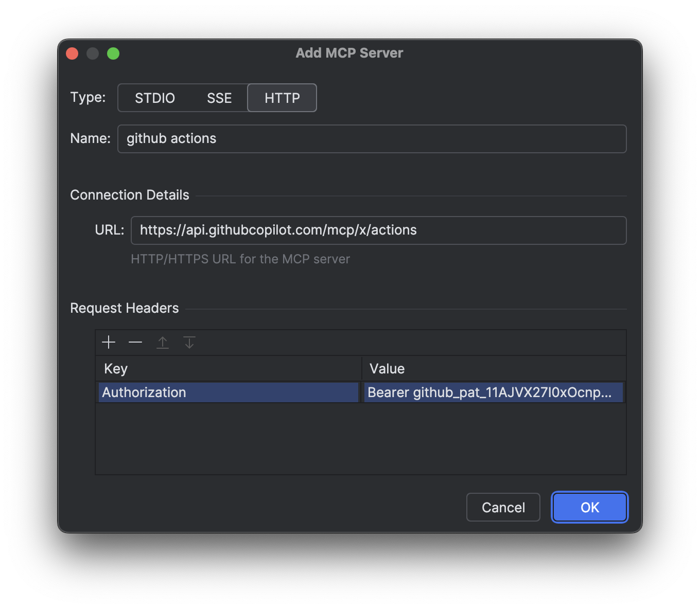Select the Bearer token value cell

tap(493, 392)
